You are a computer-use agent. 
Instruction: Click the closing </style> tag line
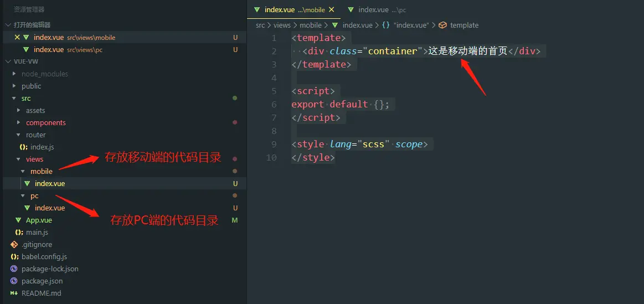(313, 158)
